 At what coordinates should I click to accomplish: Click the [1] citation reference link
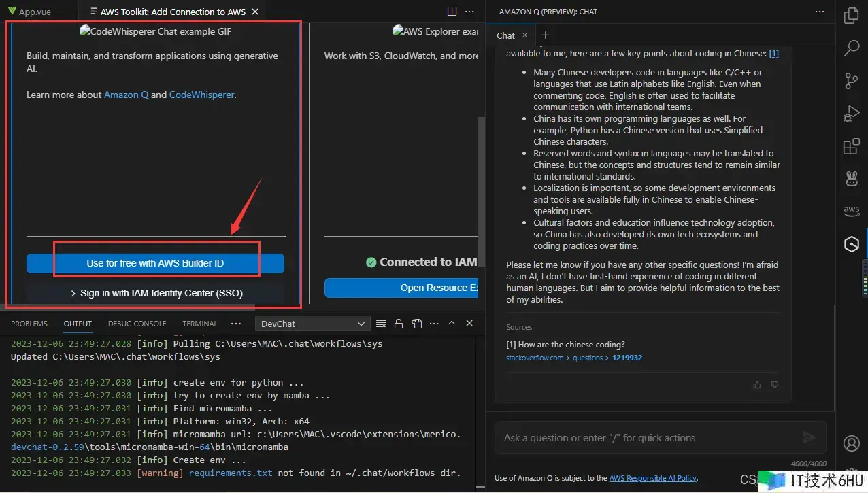(x=774, y=53)
